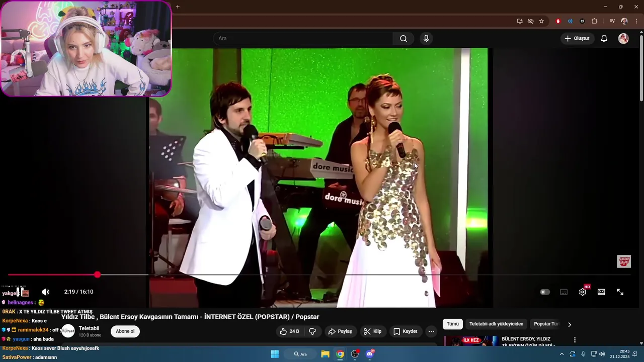Click the Oluştur create button
This screenshot has width=644, height=362.
577,39
